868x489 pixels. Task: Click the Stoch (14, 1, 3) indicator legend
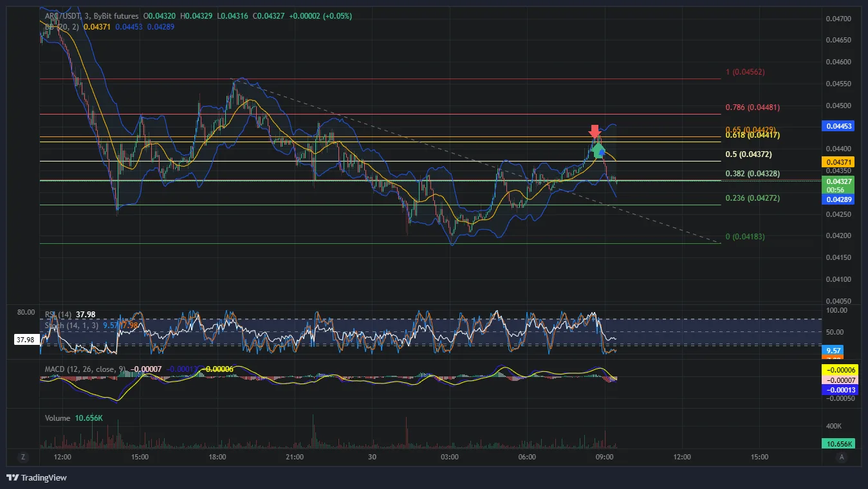pyautogui.click(x=71, y=326)
